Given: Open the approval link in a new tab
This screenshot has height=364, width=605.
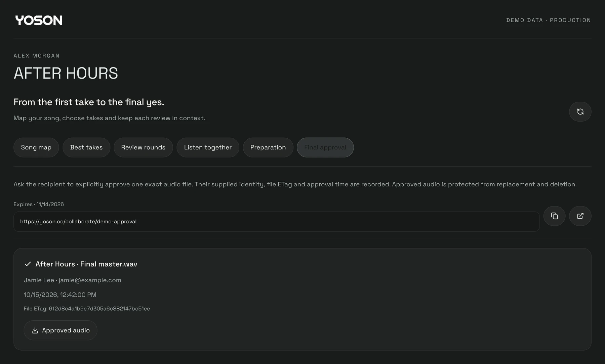Looking at the screenshot, I should [x=580, y=216].
